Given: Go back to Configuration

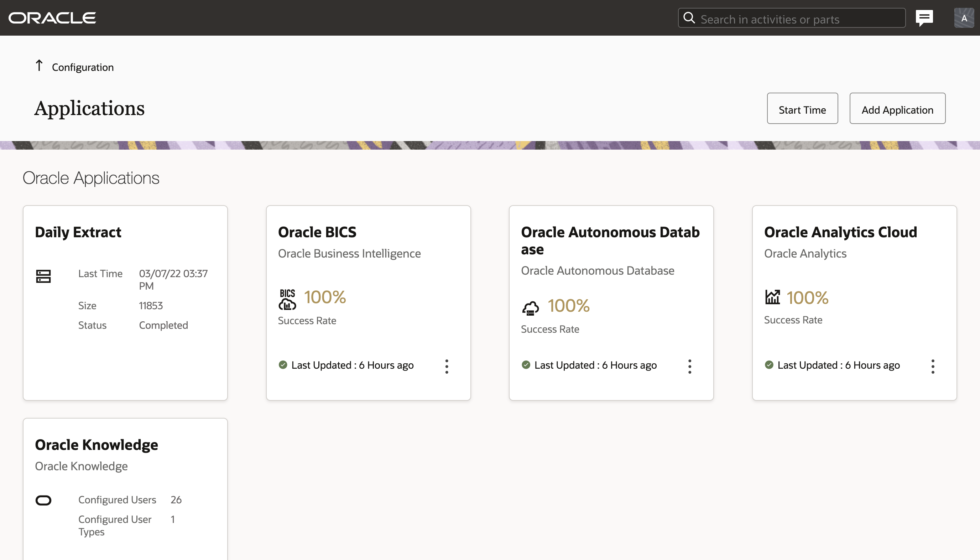Looking at the screenshot, I should (83, 67).
